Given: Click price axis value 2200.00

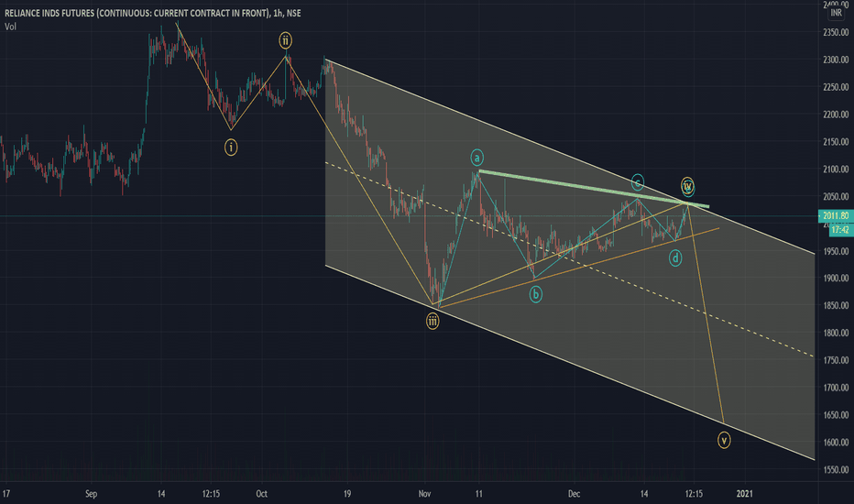Looking at the screenshot, I should (x=836, y=115).
